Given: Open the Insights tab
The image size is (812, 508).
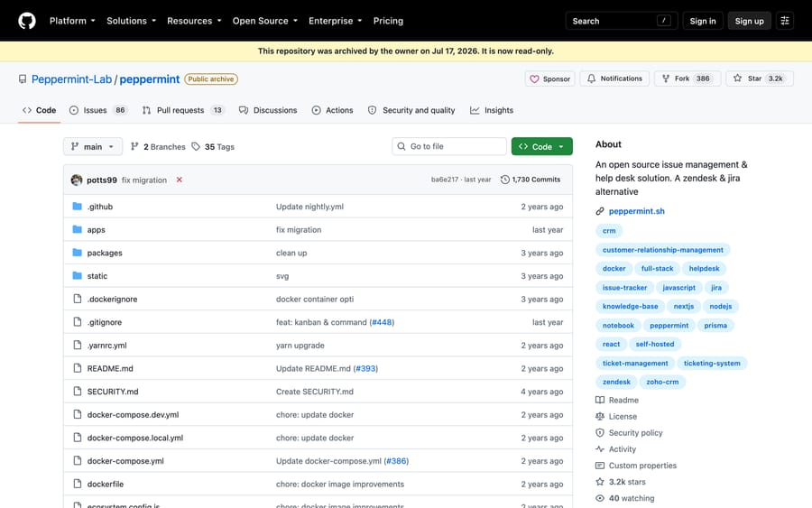Looking at the screenshot, I should (x=492, y=110).
